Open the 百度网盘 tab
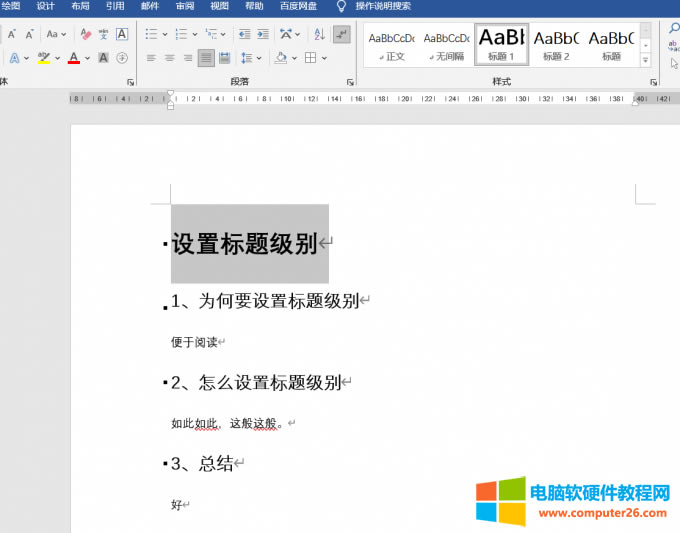680x533 pixels. click(x=298, y=6)
